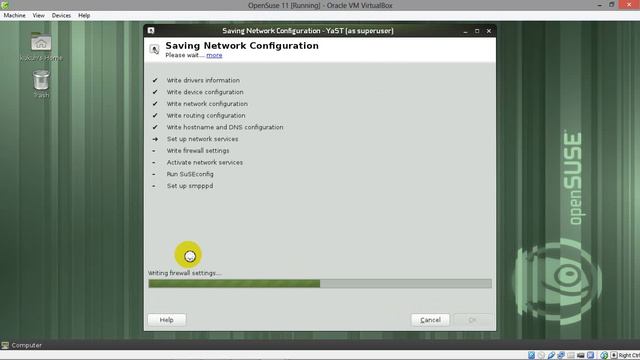This screenshot has height=360, width=640.
Task: Click the host key arrow indicator
Action: point(614,356)
